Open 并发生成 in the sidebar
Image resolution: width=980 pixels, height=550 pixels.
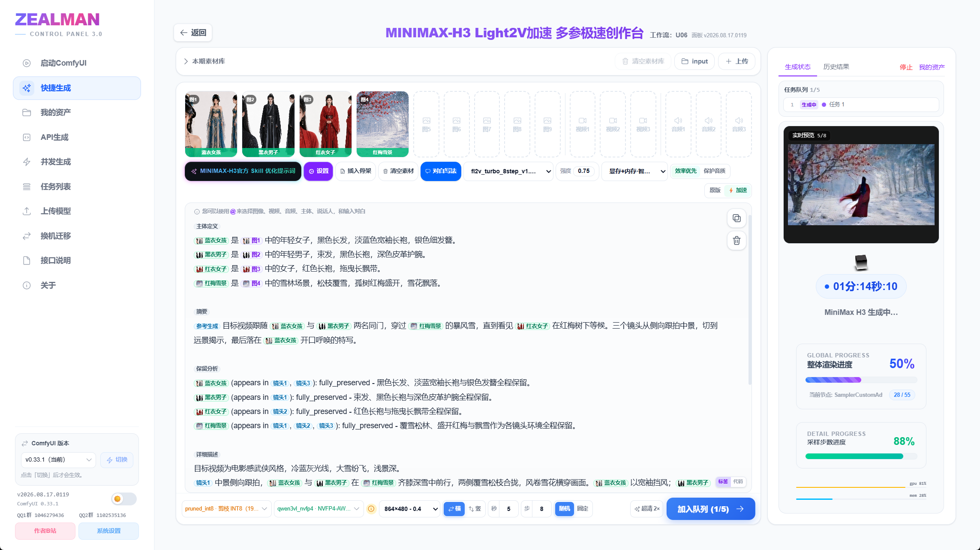77,162
